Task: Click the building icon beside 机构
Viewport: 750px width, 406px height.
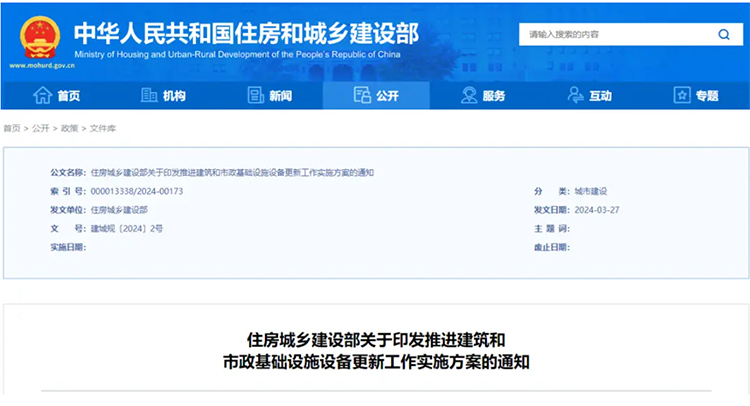Action: tap(149, 95)
